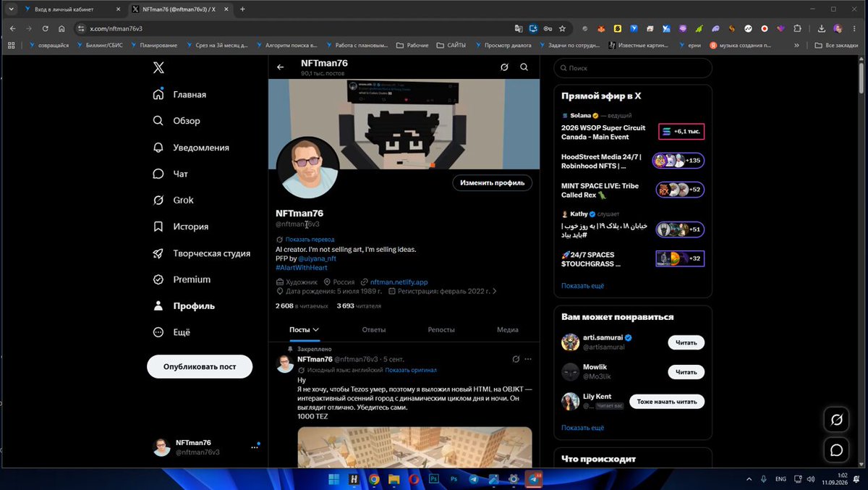Open Творческая студия rocket icon

[x=158, y=253]
